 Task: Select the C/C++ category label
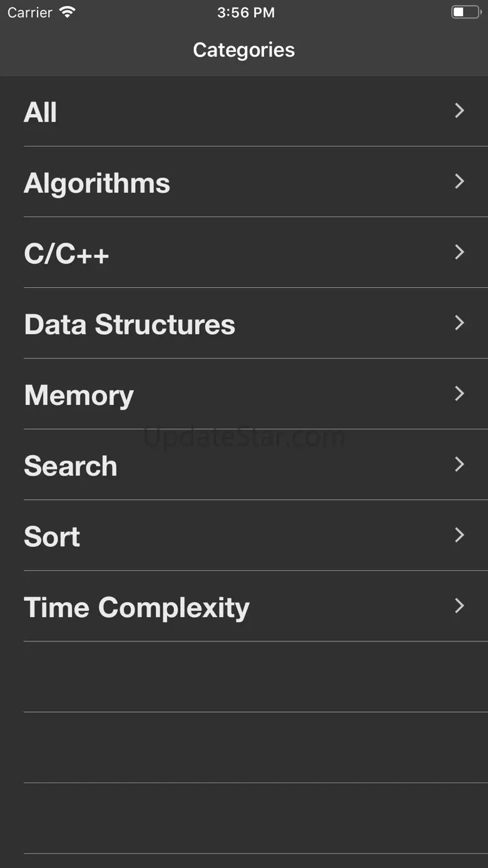pyautogui.click(x=66, y=253)
